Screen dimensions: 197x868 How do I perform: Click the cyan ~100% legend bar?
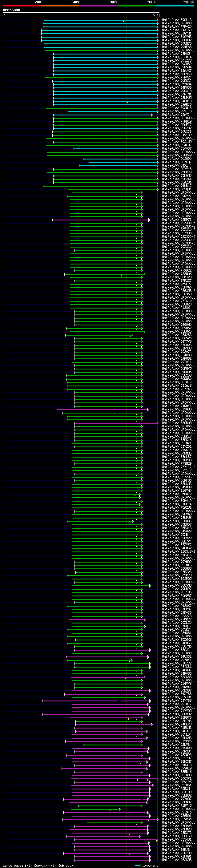click(175, 6)
